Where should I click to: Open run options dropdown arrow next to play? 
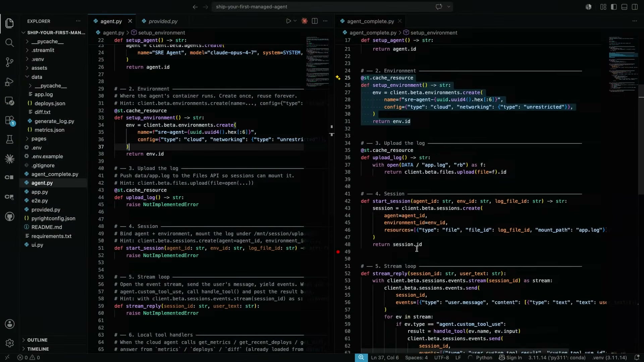pyautogui.click(x=295, y=21)
